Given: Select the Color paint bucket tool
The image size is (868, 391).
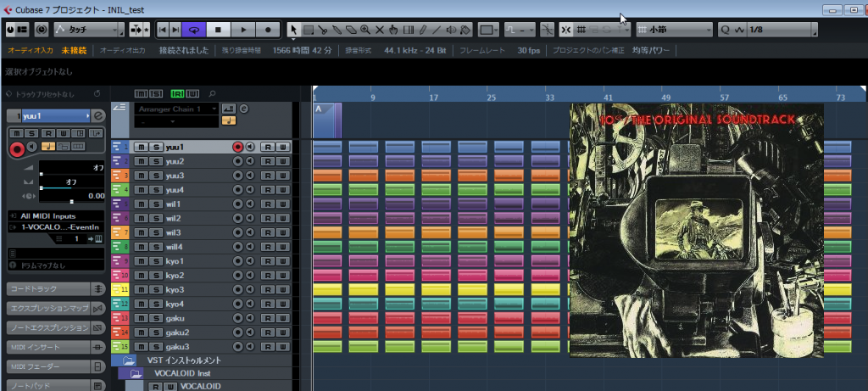Looking at the screenshot, I should [x=465, y=30].
